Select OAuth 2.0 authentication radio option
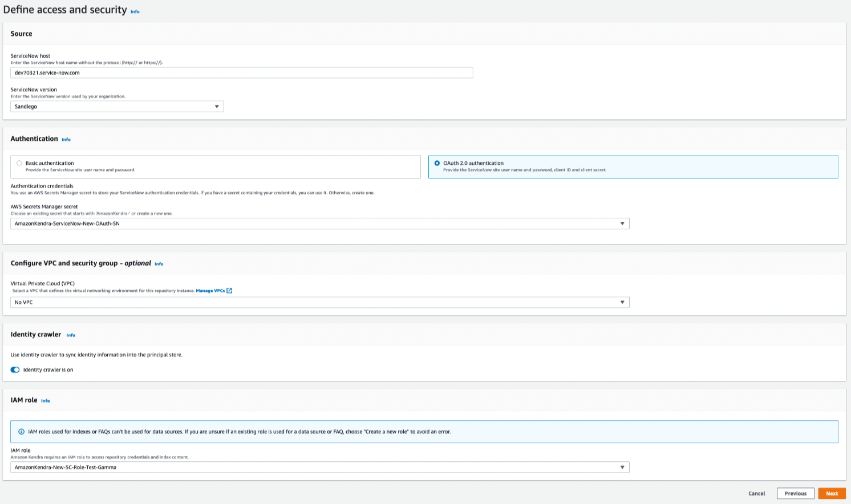The height and width of the screenshot is (504, 851). pos(437,163)
